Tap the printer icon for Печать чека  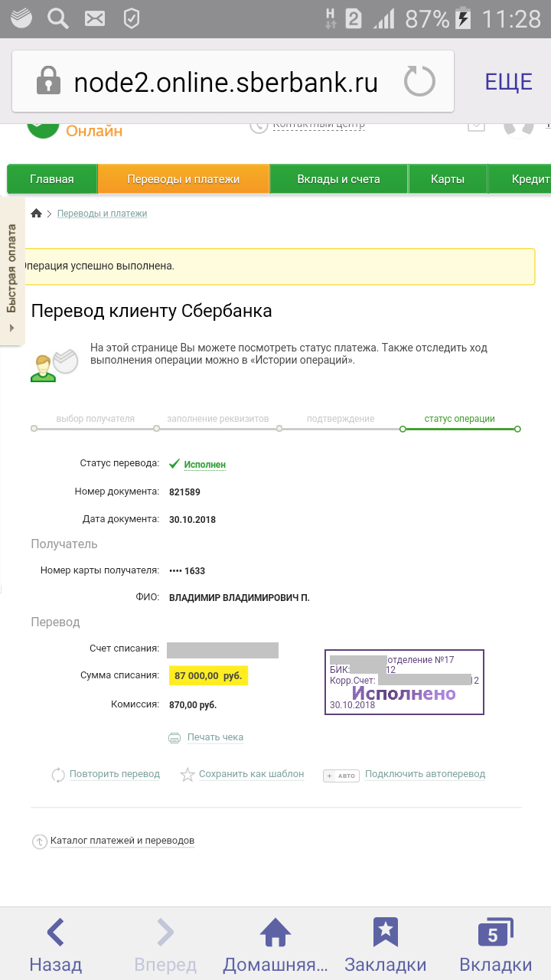pyautogui.click(x=174, y=738)
